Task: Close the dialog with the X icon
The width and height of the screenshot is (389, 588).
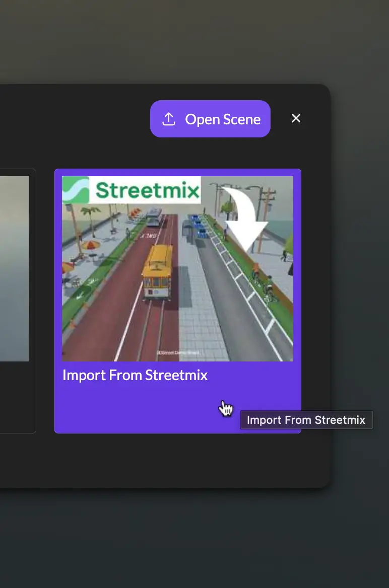Action: (x=296, y=118)
